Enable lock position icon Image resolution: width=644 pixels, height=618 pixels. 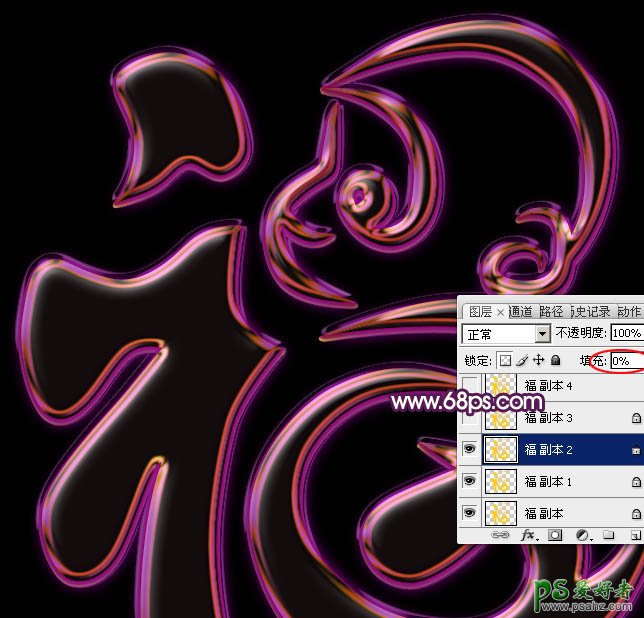click(538, 360)
